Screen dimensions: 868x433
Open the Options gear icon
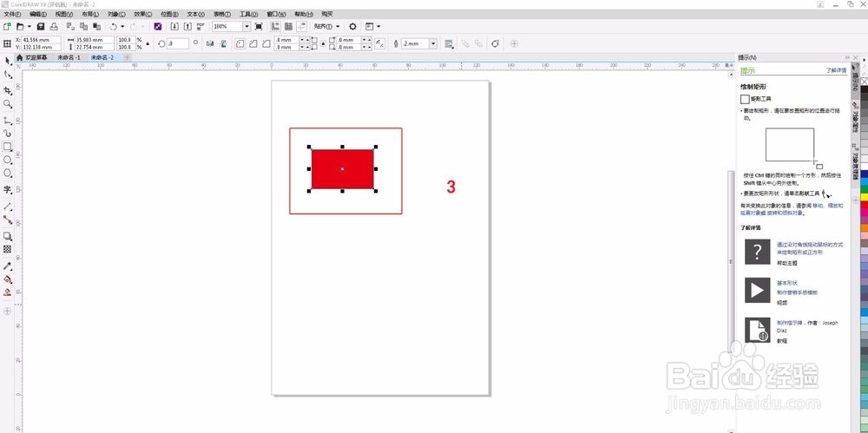pos(352,26)
